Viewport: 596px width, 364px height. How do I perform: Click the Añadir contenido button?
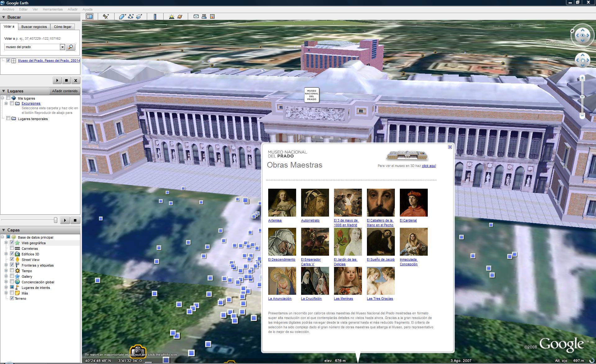[65, 91]
